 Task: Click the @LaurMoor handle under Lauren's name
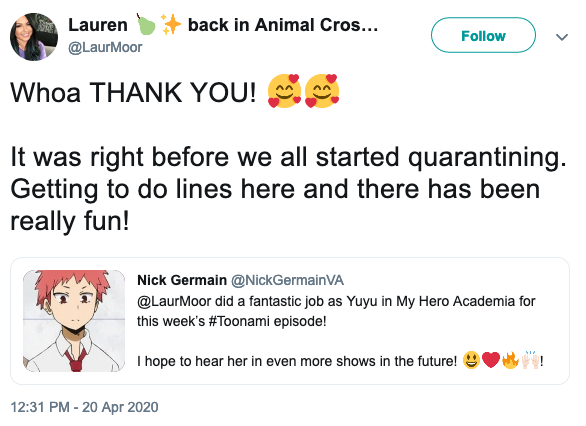105,47
